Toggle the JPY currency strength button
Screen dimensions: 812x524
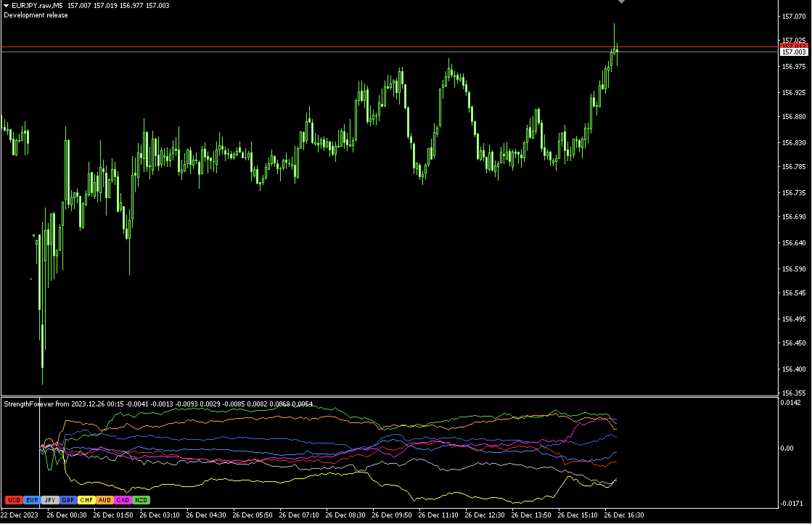[x=50, y=500]
